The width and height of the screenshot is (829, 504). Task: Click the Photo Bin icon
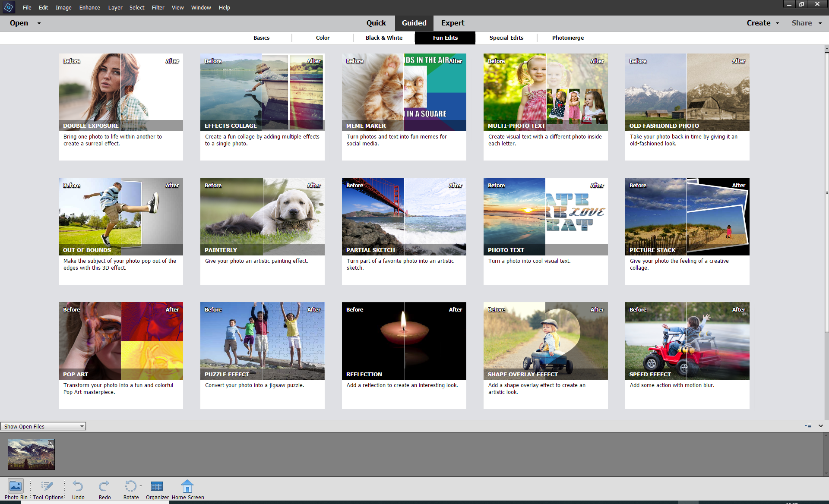(16, 487)
